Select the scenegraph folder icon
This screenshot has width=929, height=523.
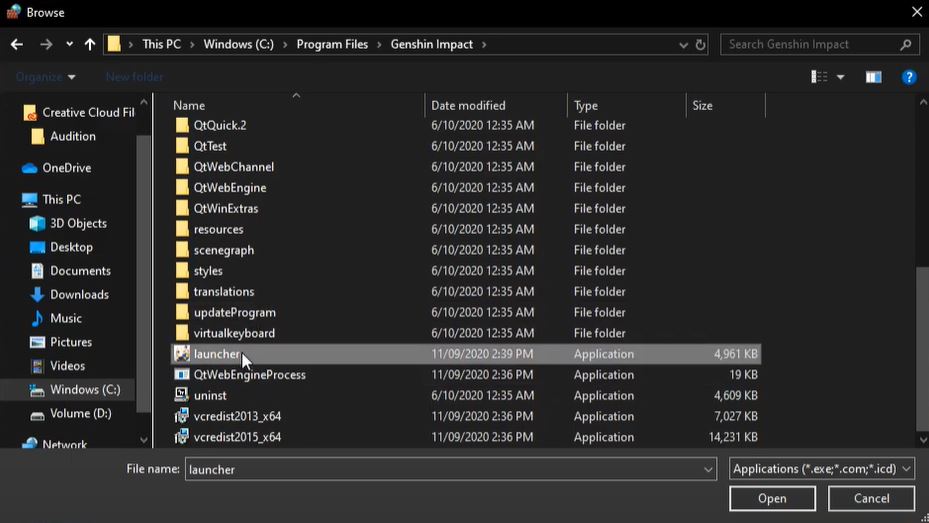[182, 249]
